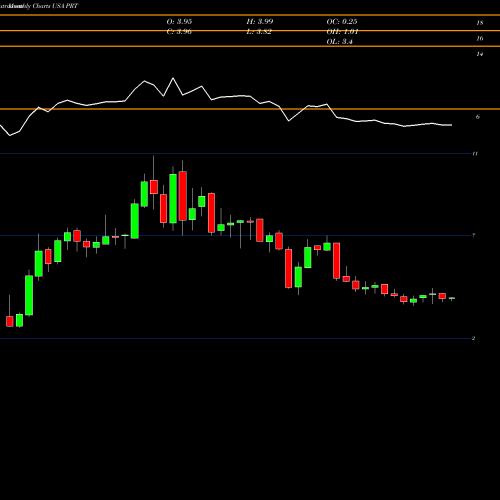Click the axis label '18'
This screenshot has width=500, height=500.
[x=480, y=23]
